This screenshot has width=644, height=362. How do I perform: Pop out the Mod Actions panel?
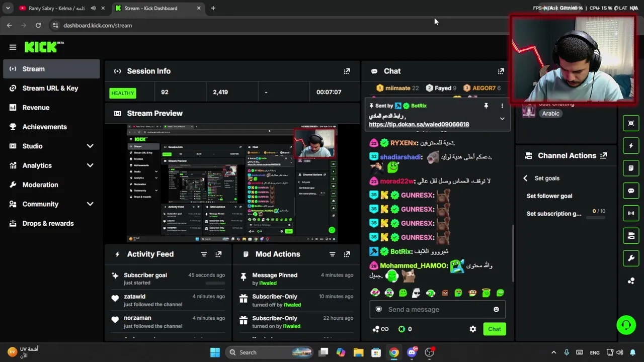(x=347, y=254)
